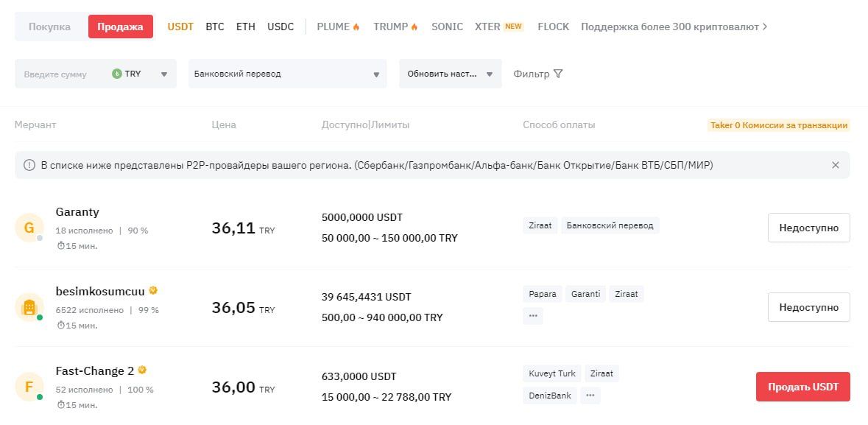Show more payment methods for Fast-Change 2
Viewport: 868px width, 425px height.
coord(590,396)
